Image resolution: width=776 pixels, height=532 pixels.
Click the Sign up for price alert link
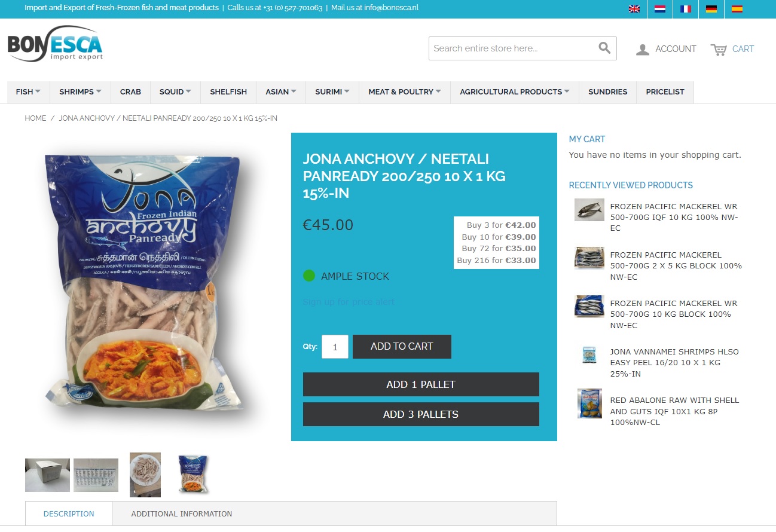(x=349, y=302)
